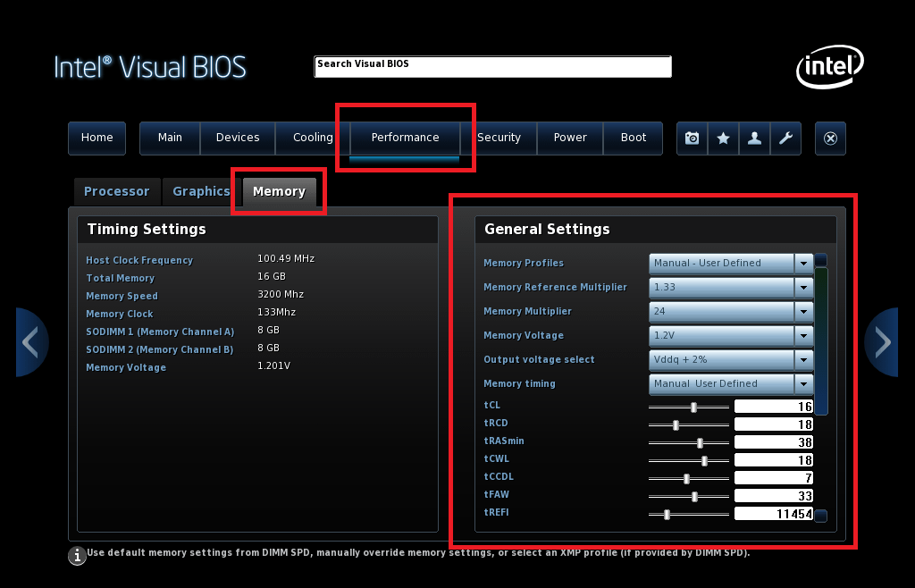The height and width of the screenshot is (588, 915).
Task: Click SODIMM 1 (Memory Channel A) label
Action: 160,332
